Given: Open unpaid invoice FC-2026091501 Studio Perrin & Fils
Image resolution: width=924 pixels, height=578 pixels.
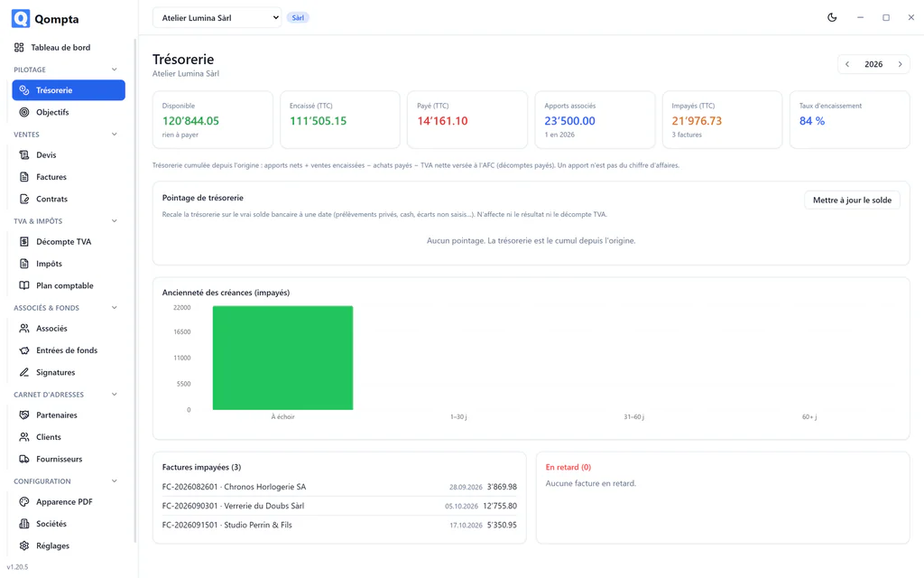Looking at the screenshot, I should click(339, 525).
